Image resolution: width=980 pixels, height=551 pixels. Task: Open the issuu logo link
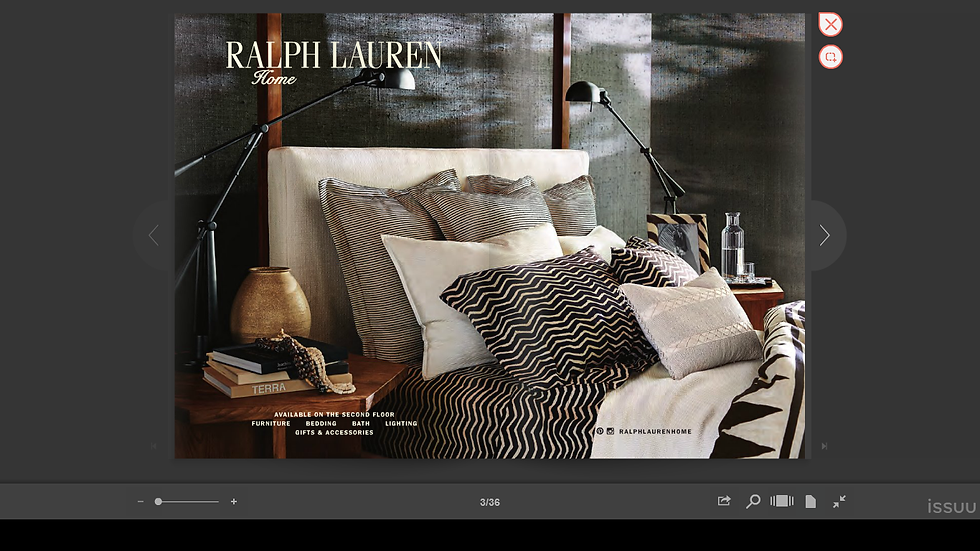952,505
